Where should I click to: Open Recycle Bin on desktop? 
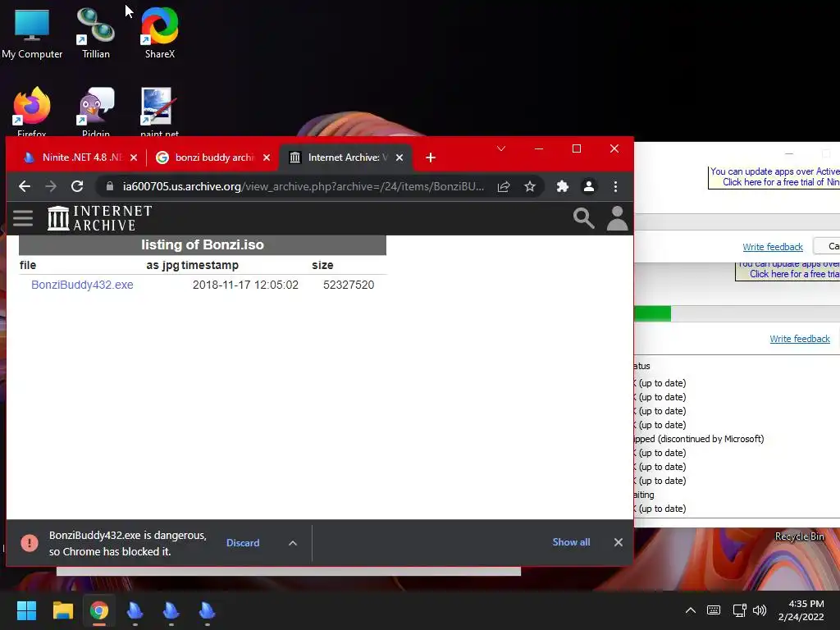point(799,536)
